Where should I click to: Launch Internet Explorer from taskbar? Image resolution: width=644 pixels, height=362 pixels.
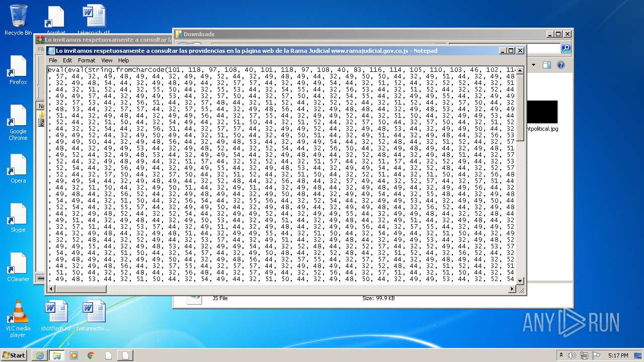tap(39, 355)
